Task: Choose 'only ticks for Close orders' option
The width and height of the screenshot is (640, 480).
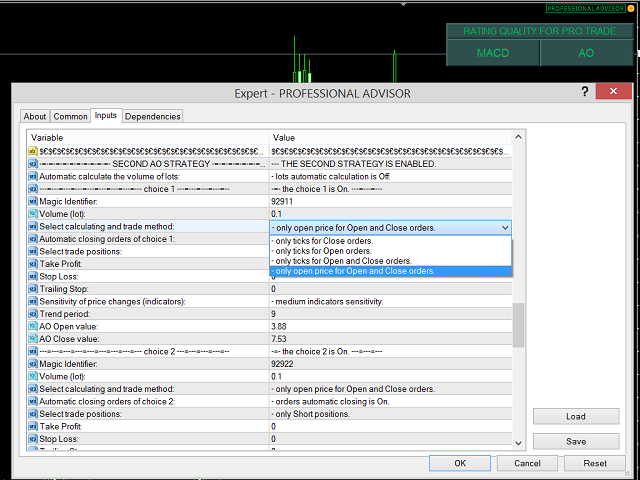Action: (323, 241)
